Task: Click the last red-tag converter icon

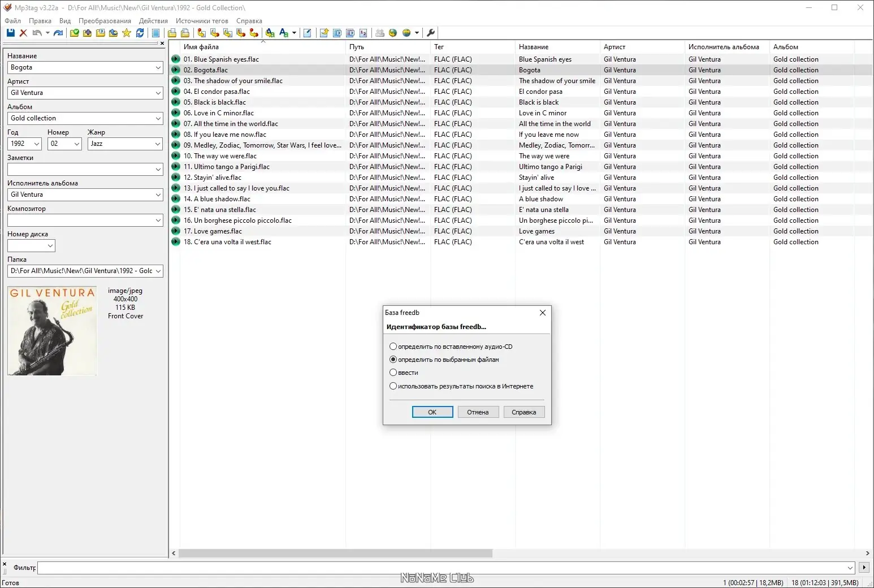Action: pos(254,33)
